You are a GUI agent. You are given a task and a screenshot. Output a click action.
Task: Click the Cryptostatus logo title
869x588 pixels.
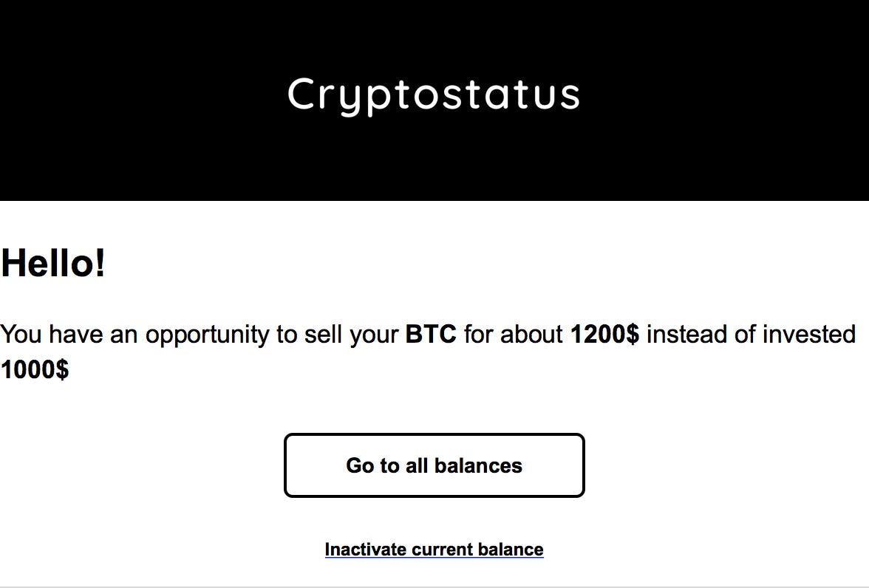click(433, 95)
